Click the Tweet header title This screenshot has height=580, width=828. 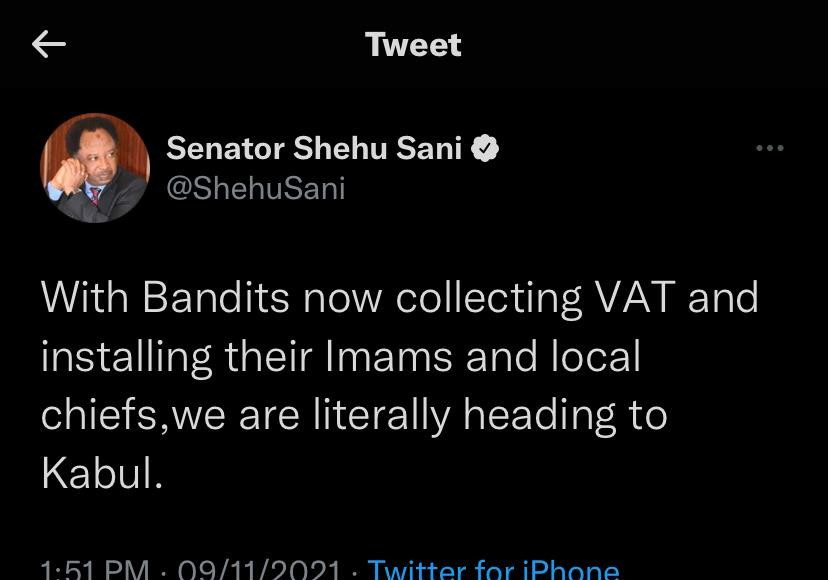[413, 45]
